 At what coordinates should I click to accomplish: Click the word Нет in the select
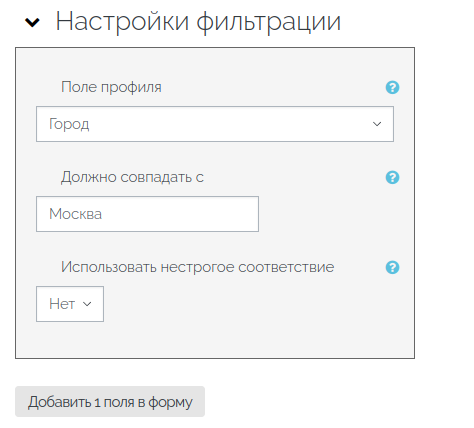point(62,304)
